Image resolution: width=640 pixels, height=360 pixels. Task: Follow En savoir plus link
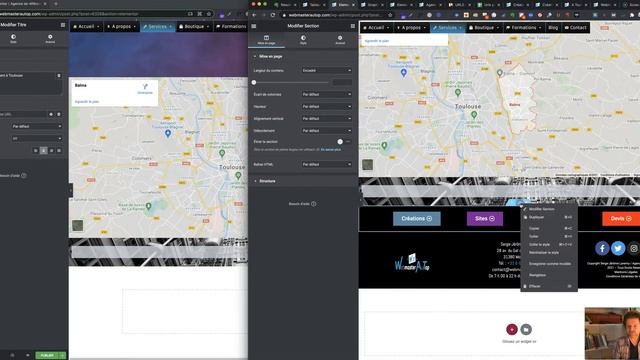click(x=331, y=150)
